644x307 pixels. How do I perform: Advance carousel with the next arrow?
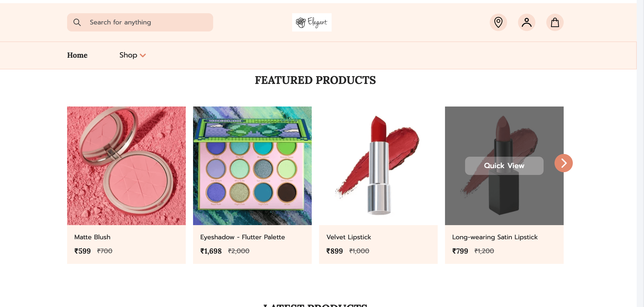(563, 163)
